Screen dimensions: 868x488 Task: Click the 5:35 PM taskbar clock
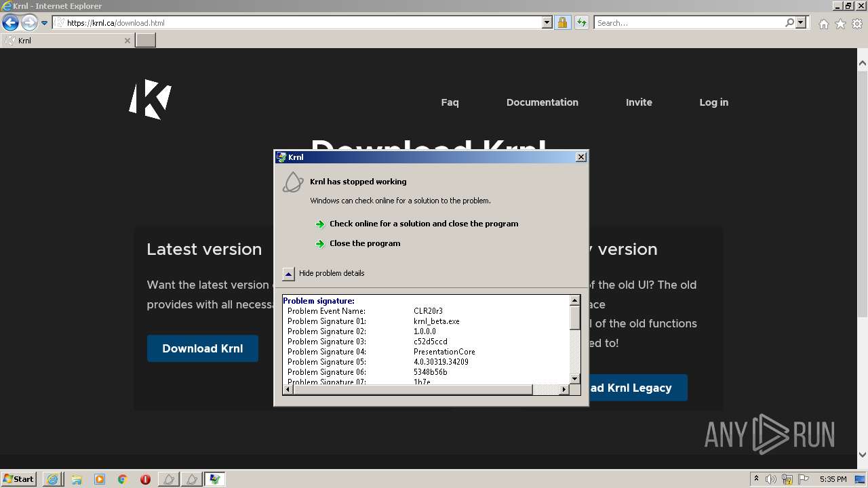[833, 479]
